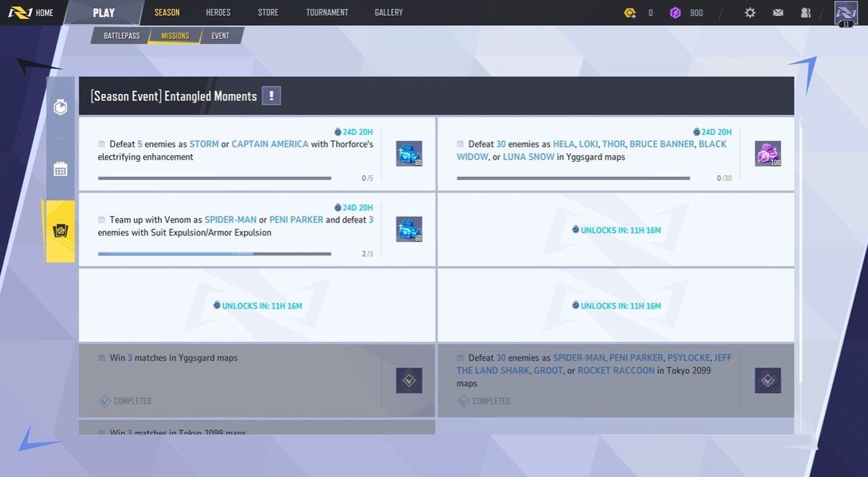Click COMPLETED label under Tokyo 2099 defeats mission
The width and height of the screenshot is (868, 477).
(x=491, y=401)
